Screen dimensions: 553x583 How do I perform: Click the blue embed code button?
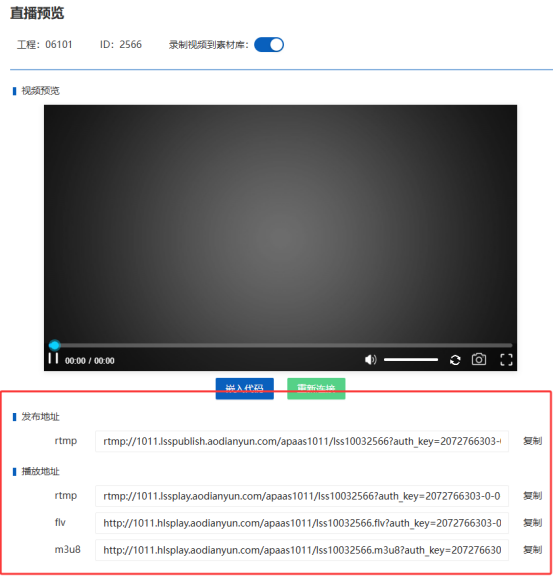click(245, 389)
